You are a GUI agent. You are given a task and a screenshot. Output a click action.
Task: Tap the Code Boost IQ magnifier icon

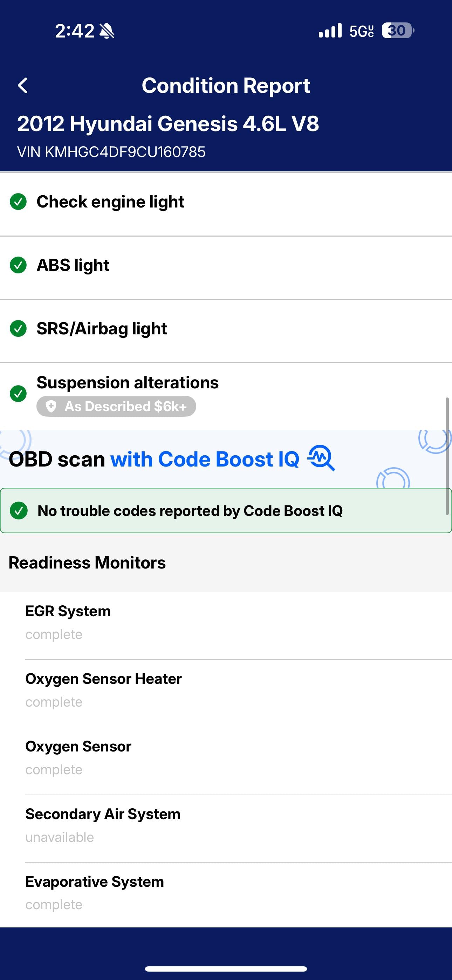[x=322, y=458]
